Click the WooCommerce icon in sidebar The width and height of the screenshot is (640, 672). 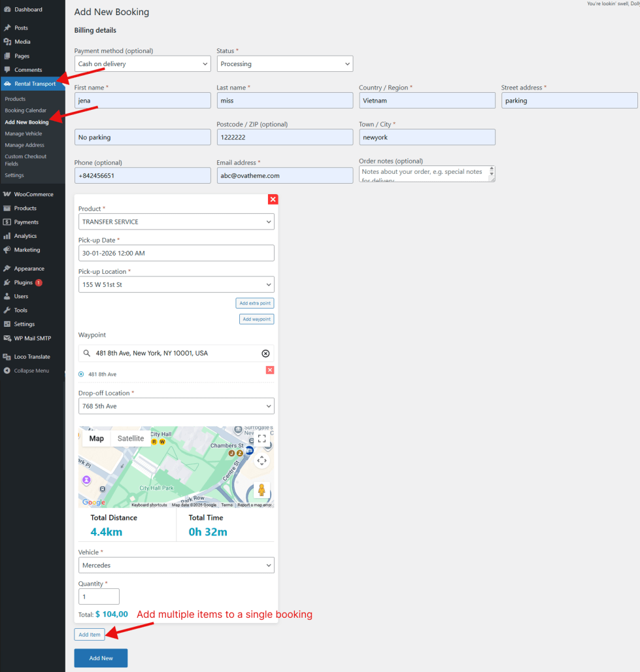[x=7, y=194]
